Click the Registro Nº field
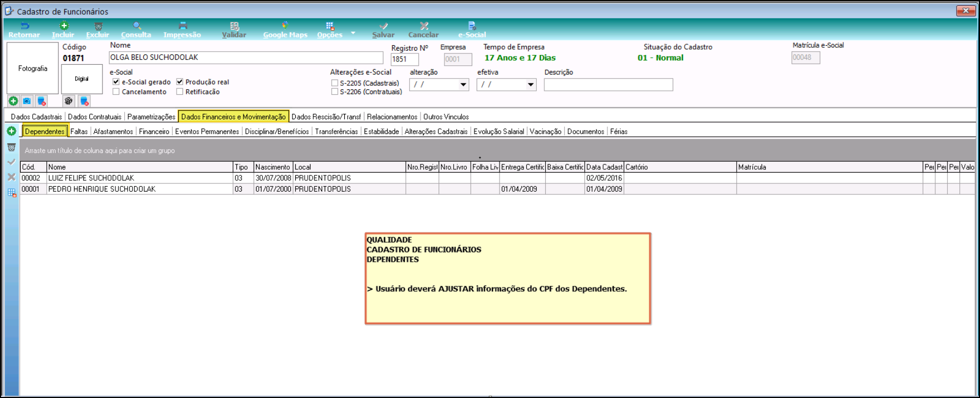 405,59
